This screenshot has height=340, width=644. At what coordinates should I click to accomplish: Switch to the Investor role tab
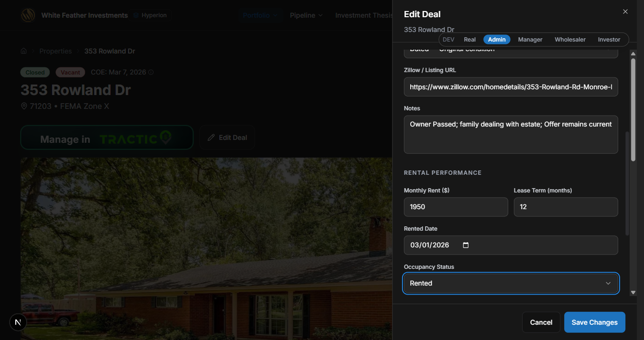coord(609,40)
